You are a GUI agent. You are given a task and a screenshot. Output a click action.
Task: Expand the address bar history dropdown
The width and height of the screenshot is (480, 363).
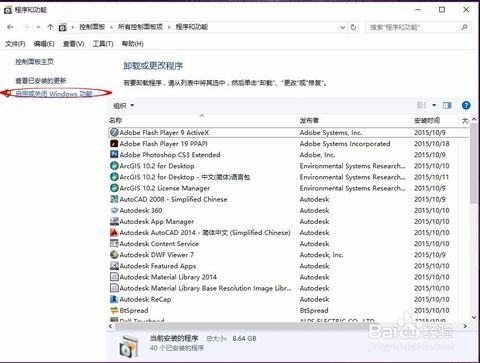(342, 28)
